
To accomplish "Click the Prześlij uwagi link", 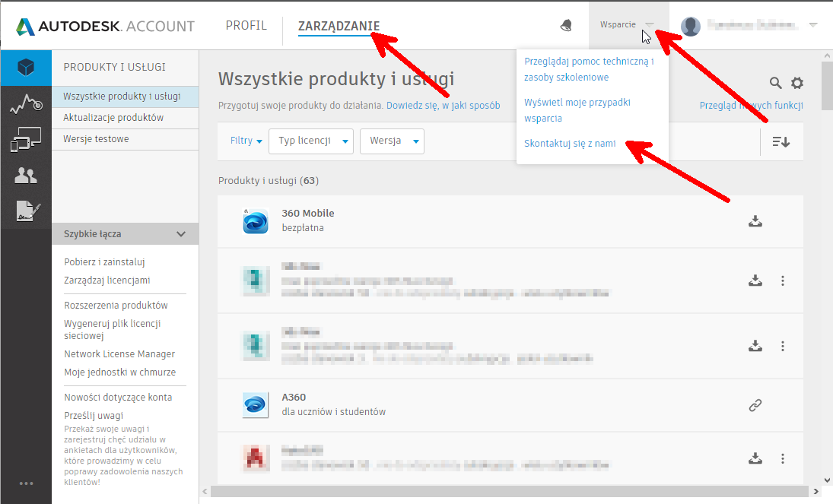I will 94,415.
